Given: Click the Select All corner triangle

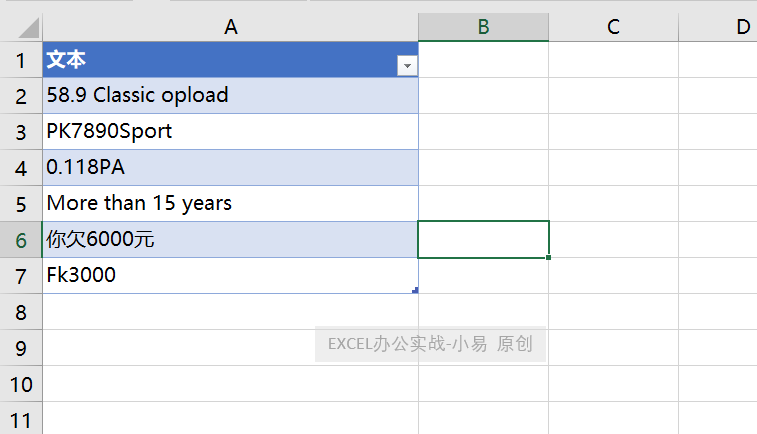Looking at the screenshot, I should click(x=28, y=28).
